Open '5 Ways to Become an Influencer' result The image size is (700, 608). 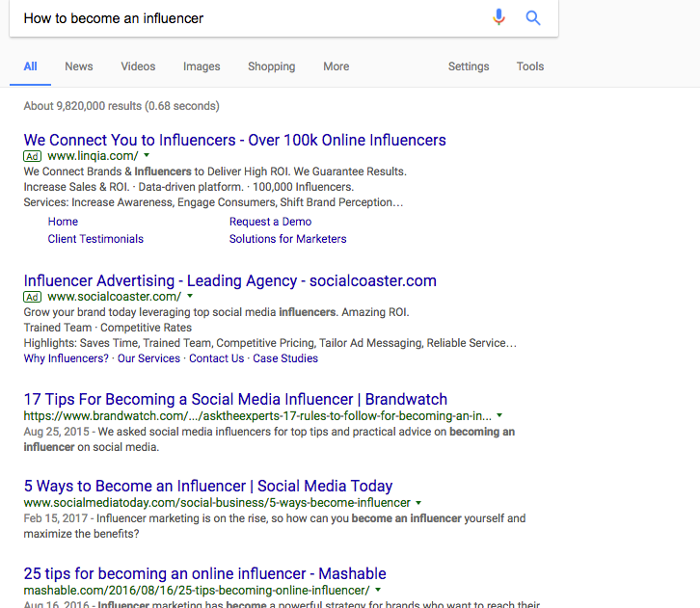[x=208, y=486]
